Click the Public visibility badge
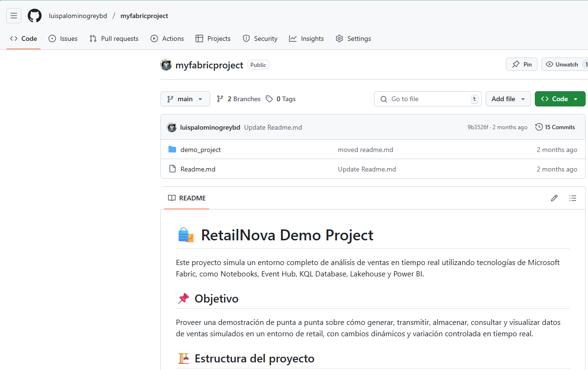 (x=258, y=65)
